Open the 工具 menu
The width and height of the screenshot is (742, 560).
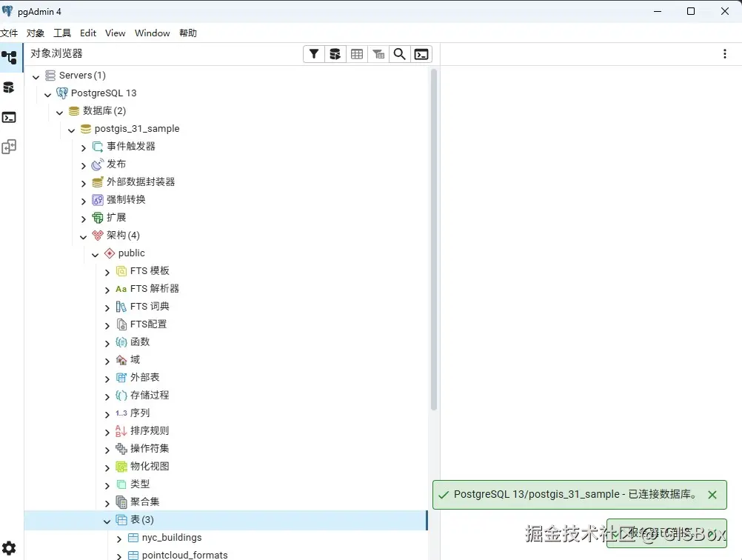click(x=61, y=33)
